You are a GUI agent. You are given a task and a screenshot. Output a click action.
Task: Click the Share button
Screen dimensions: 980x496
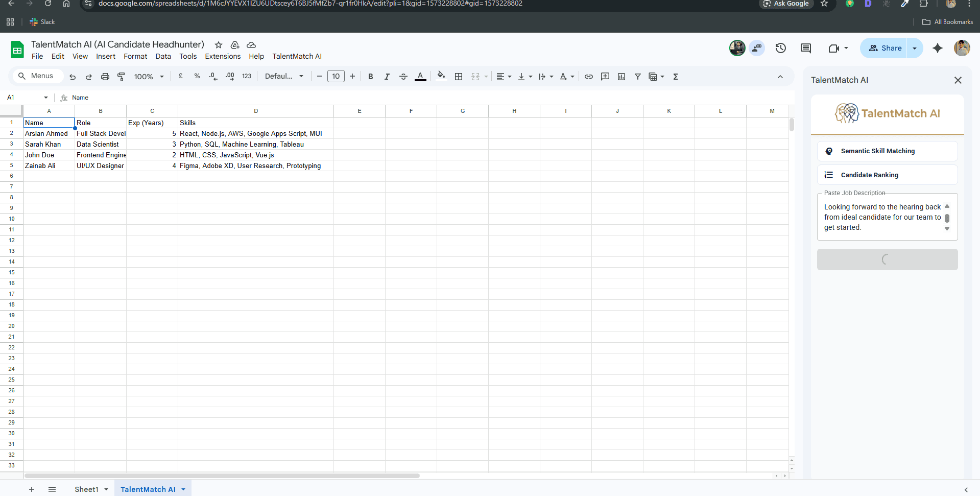click(884, 48)
